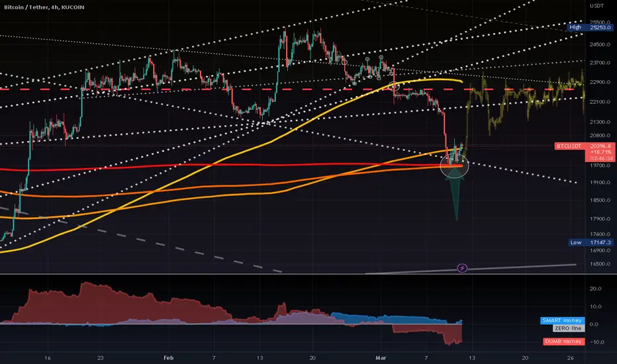617x364 pixels.
Task: Click the 24500.0 price axis value
Action: [600, 44]
